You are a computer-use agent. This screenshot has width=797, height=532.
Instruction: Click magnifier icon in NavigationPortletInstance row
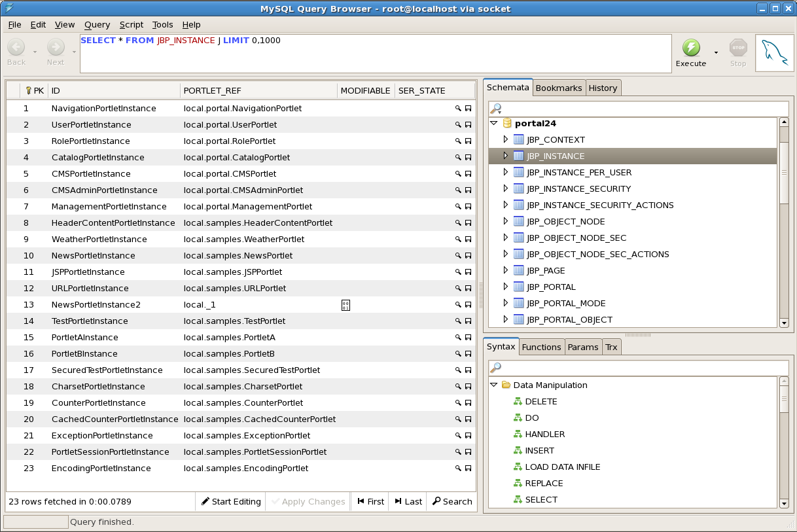(x=458, y=109)
